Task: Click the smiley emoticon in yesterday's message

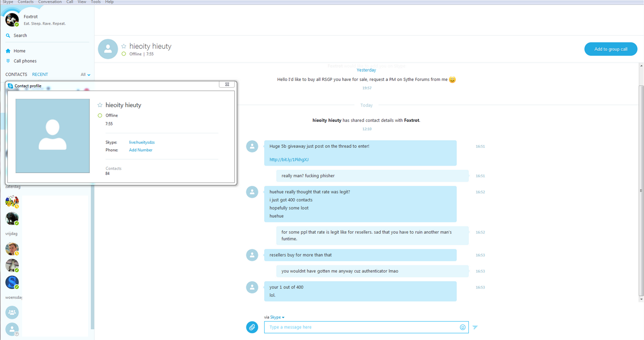Action: pyautogui.click(x=452, y=80)
